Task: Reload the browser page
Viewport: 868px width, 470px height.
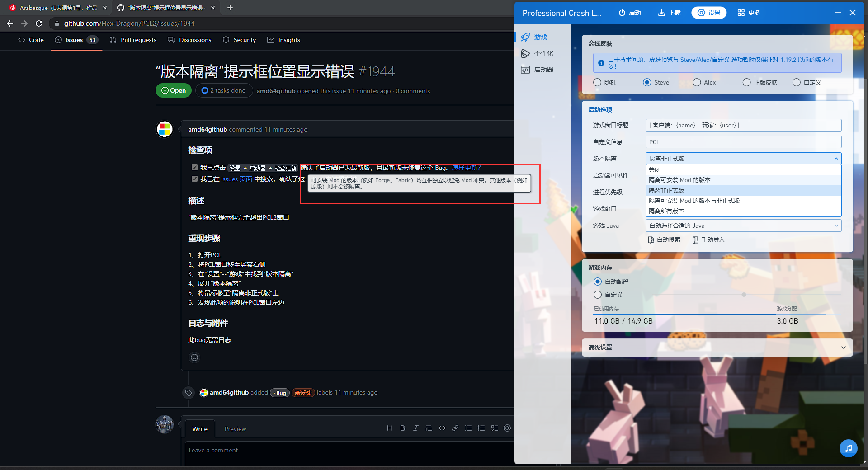Action: (39, 23)
